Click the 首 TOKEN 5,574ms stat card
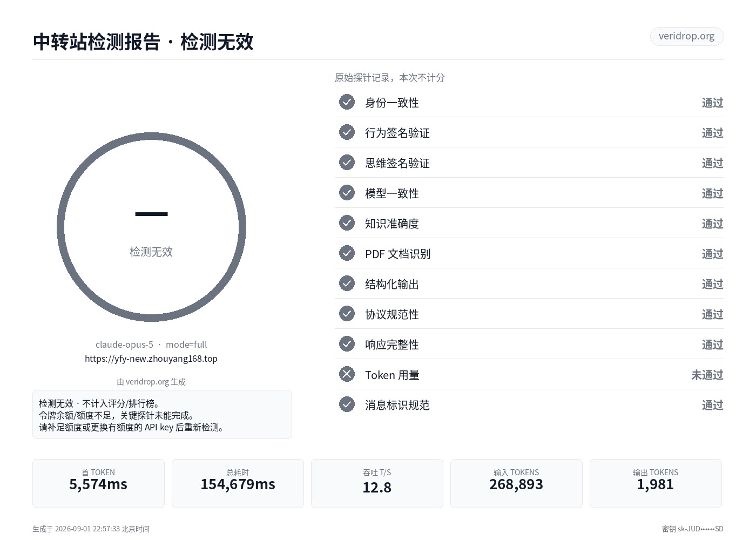Screen dimensions: 756x540 tap(98, 483)
